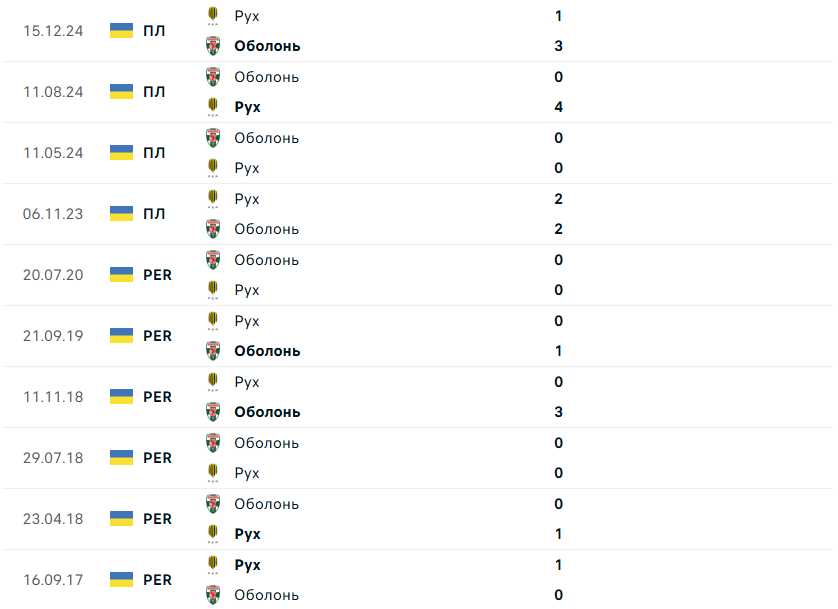
Task: Select ПЛ league label on the 06.11.23 row
Action: (x=154, y=214)
